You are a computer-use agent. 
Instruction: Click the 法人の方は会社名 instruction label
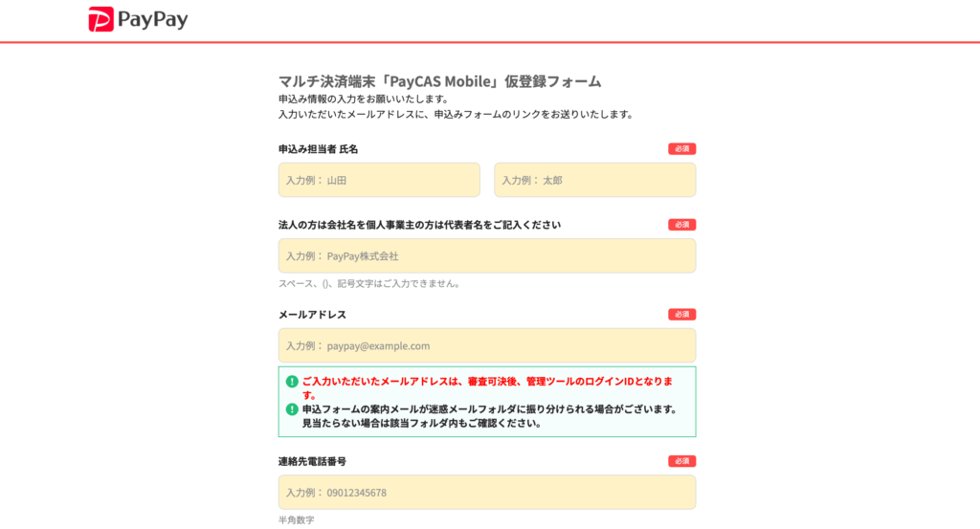point(419,225)
